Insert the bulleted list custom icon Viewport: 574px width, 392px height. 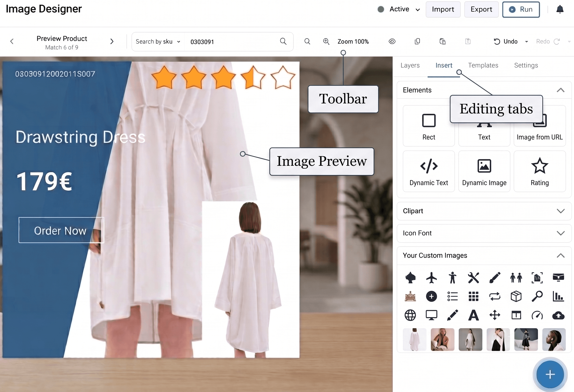(x=453, y=296)
